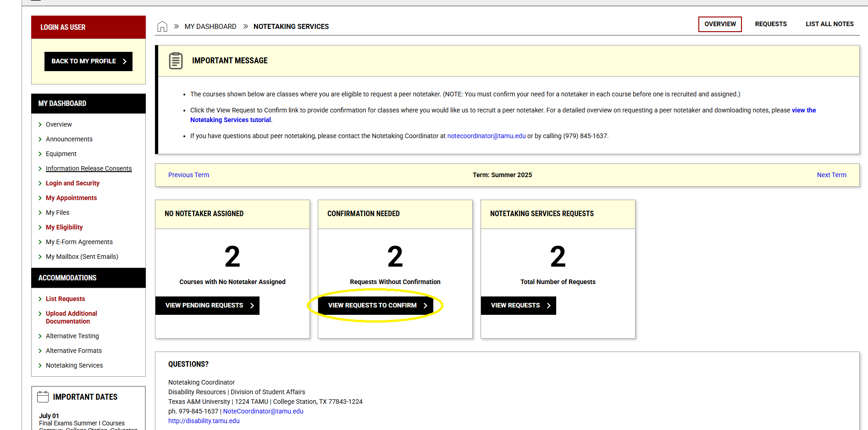Open My Eligibility link
Viewport: 868px width, 430px height.
[x=64, y=227]
